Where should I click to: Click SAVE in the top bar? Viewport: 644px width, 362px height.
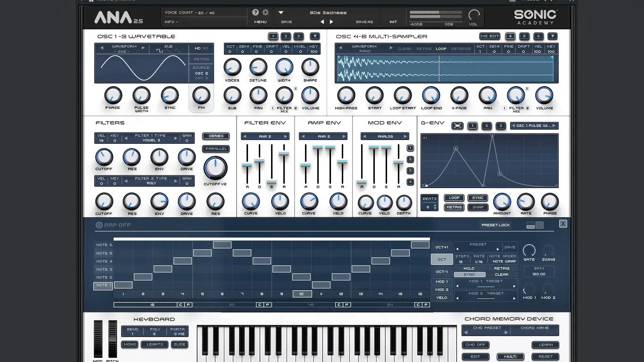(x=287, y=22)
